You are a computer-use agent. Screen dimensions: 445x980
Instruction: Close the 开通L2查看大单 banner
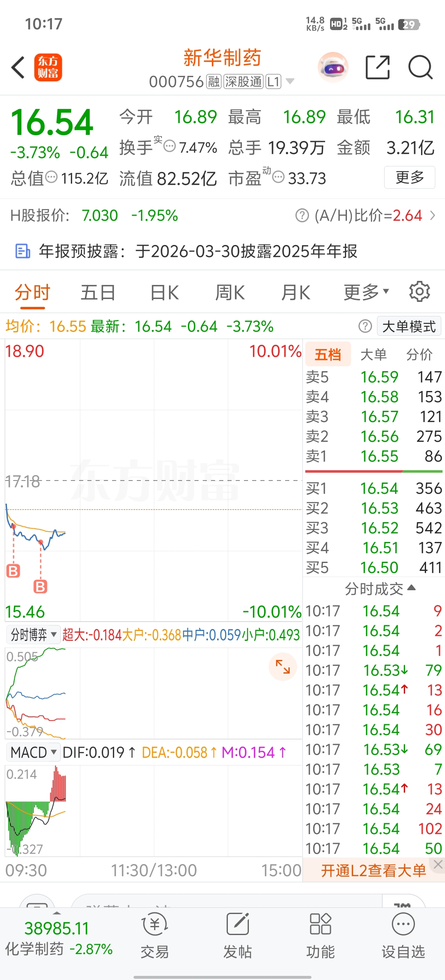(438, 864)
